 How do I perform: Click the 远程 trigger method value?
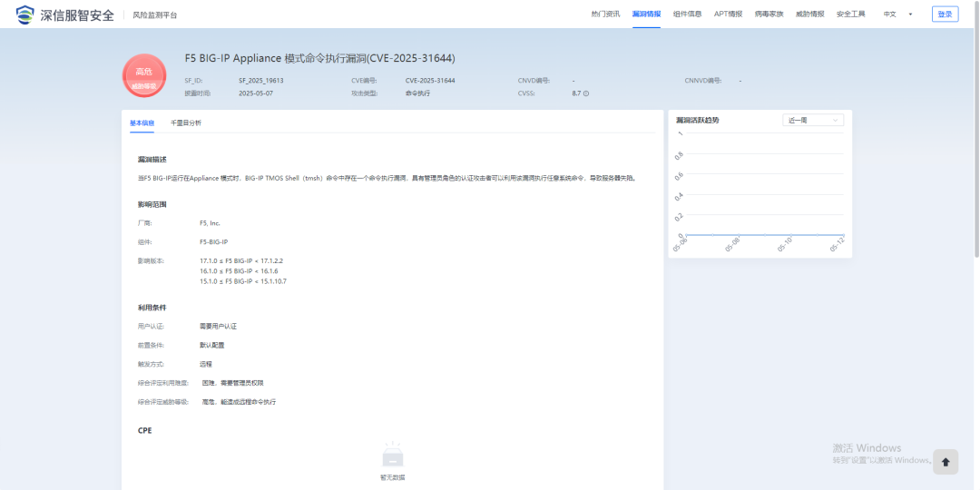tap(206, 364)
